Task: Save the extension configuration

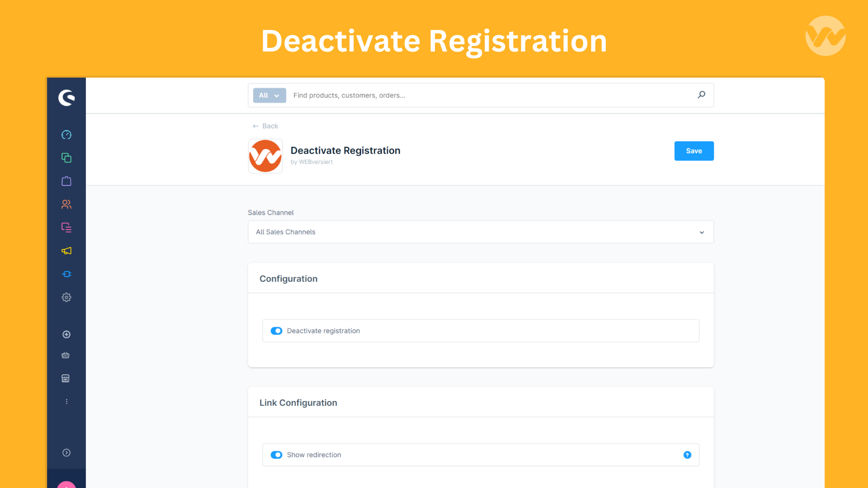Action: point(694,150)
